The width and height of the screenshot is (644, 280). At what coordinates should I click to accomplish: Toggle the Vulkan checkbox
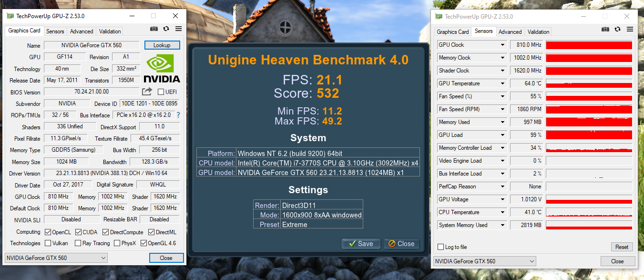[x=48, y=243]
